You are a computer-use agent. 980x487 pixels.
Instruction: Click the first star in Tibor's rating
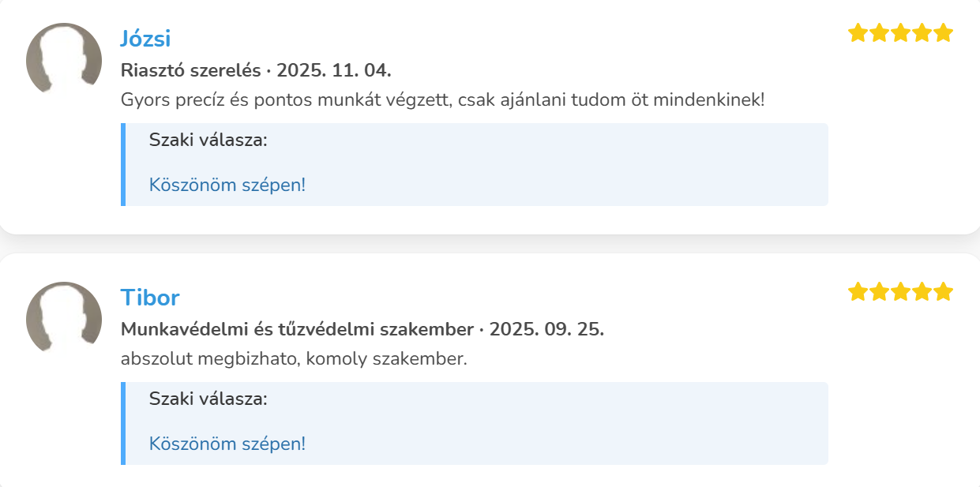point(858,292)
